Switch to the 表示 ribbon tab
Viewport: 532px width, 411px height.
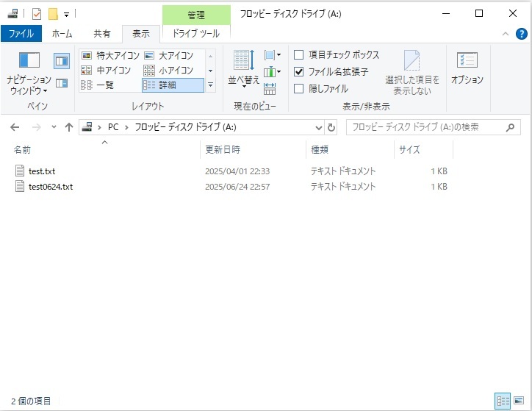[141, 34]
